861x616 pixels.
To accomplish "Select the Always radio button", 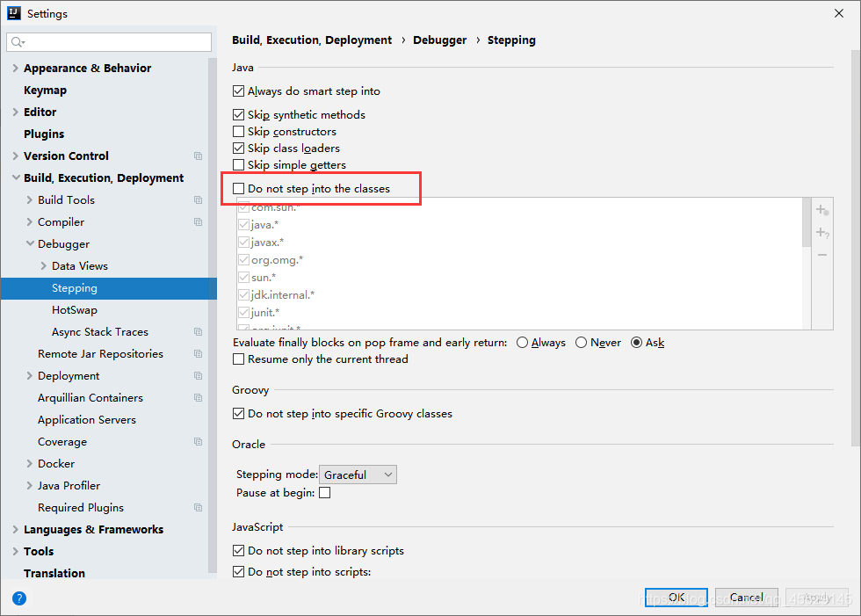I will pos(522,343).
